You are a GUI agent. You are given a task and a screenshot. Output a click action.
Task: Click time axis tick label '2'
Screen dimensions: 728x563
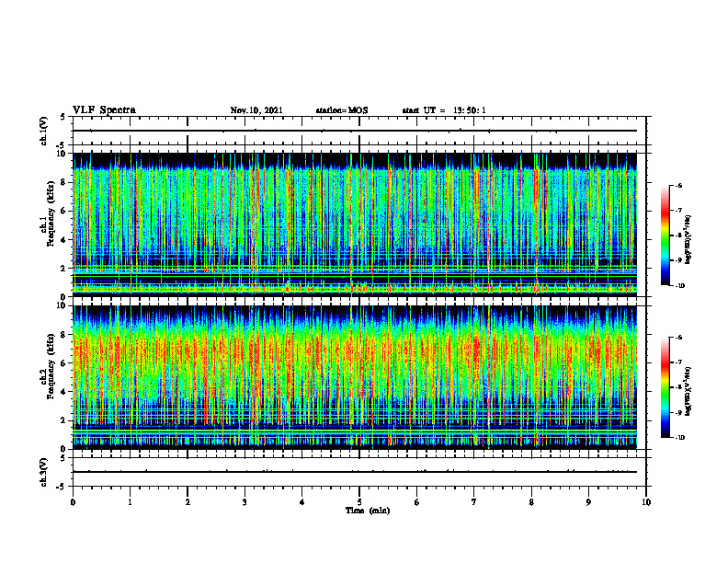188,502
